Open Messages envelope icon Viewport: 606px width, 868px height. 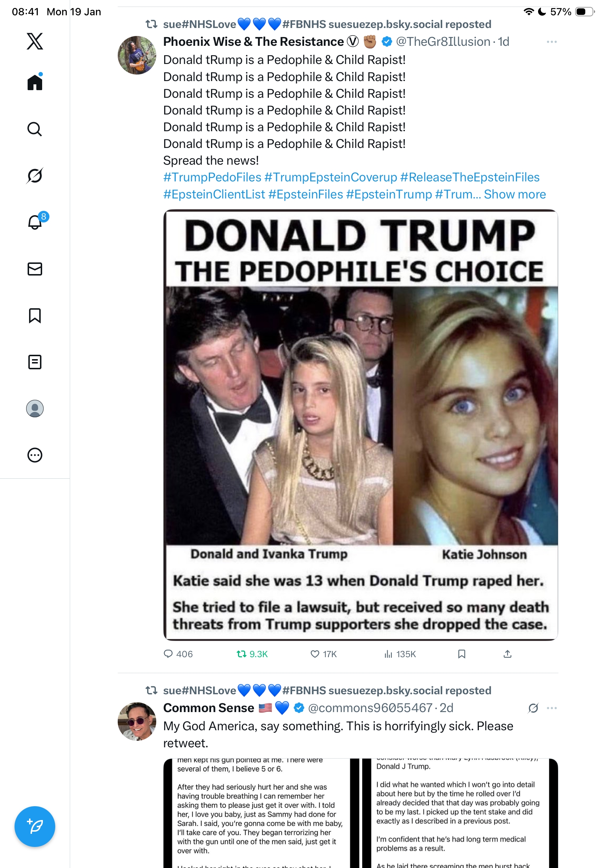point(35,269)
